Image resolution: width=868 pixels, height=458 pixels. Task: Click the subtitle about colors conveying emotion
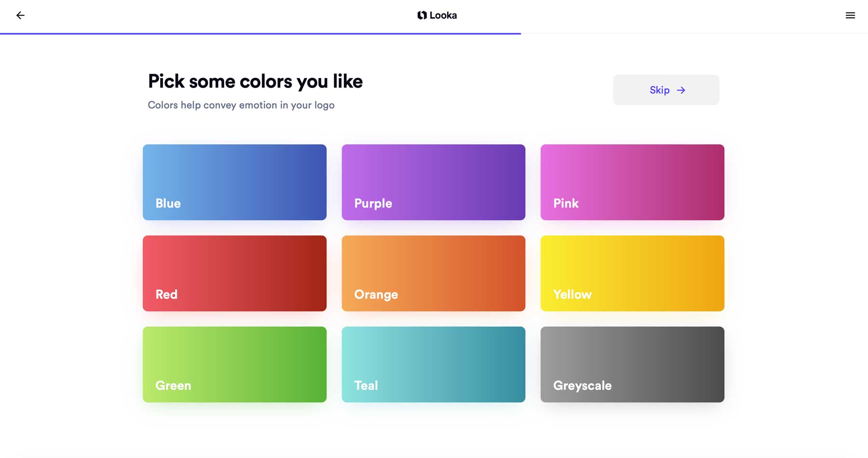tap(241, 105)
